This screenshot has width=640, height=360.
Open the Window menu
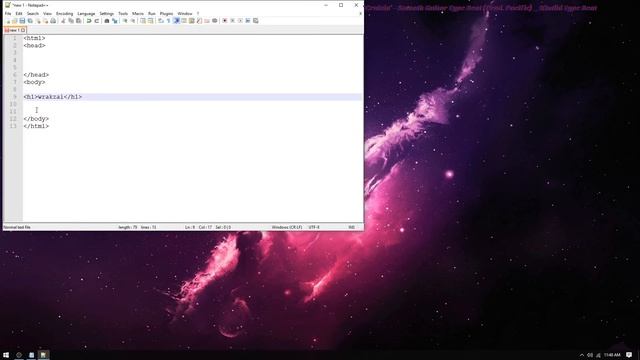185,13
